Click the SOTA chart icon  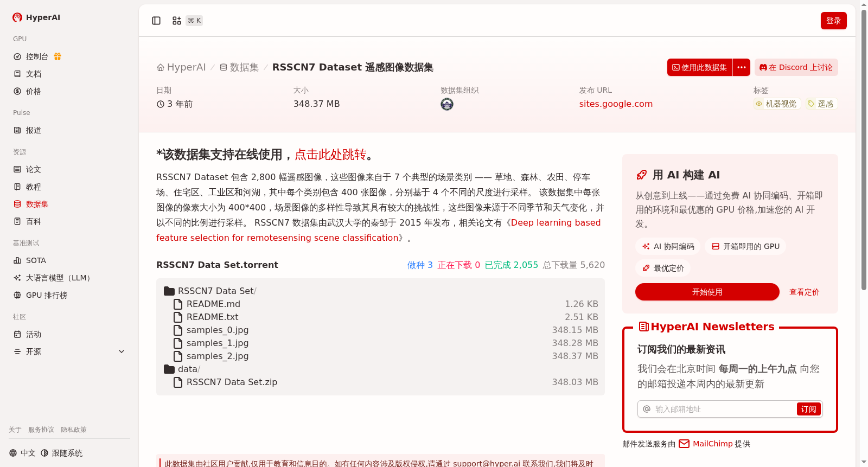[x=17, y=260]
